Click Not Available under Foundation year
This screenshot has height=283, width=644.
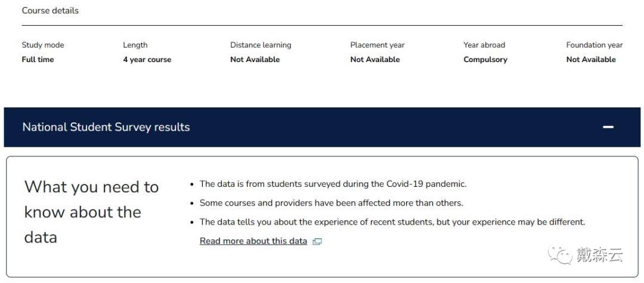591,60
